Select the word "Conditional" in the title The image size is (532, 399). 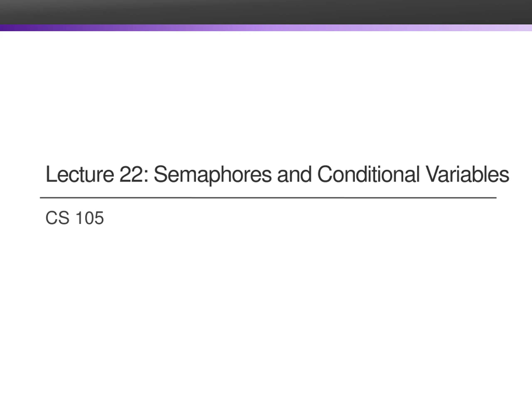(x=368, y=174)
